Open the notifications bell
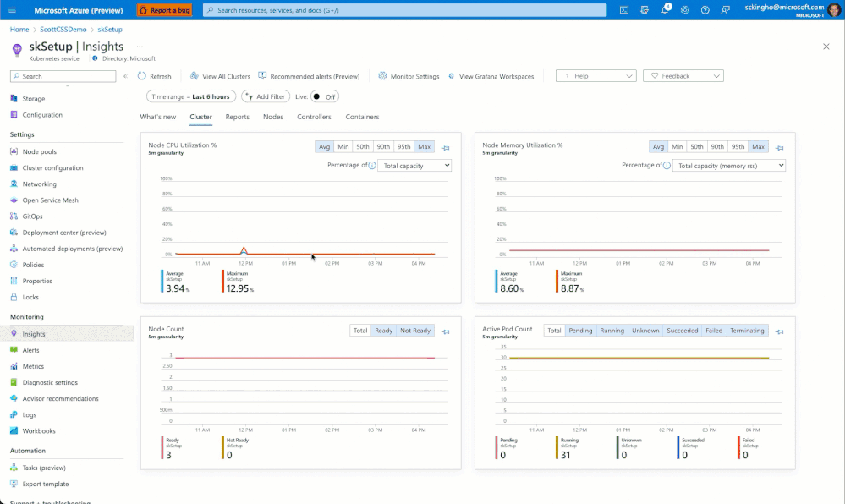The height and width of the screenshot is (504, 845). tap(665, 10)
